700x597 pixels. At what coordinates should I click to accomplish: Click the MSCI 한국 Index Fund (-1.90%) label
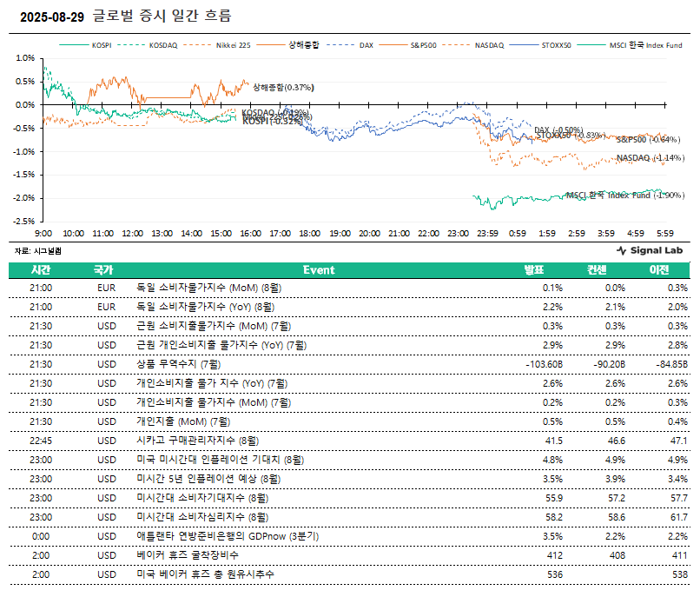pos(625,195)
